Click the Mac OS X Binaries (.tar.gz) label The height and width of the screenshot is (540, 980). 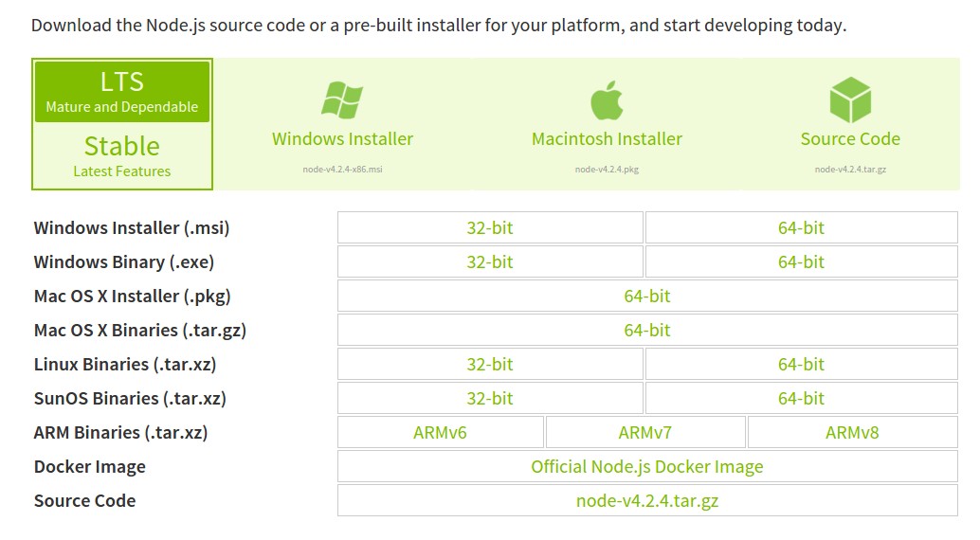point(140,330)
